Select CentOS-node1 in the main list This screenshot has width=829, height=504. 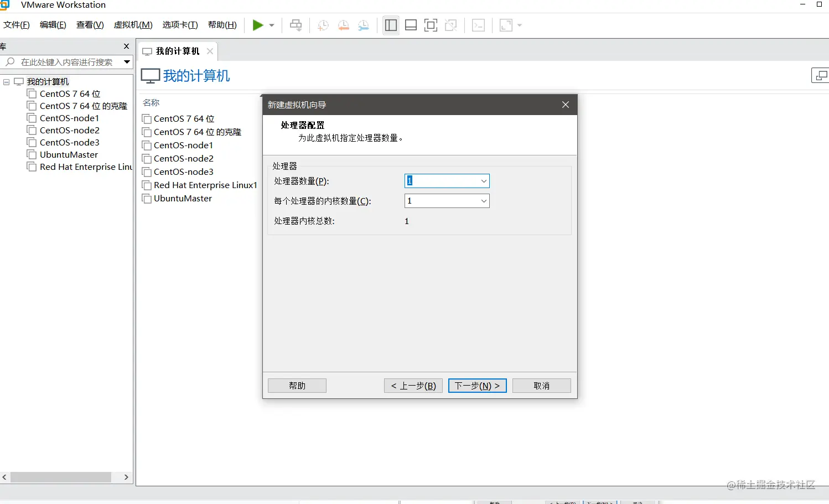(183, 146)
